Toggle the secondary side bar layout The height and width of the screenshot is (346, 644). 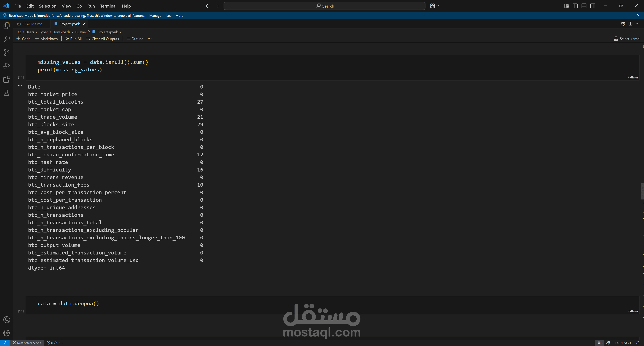593,6
